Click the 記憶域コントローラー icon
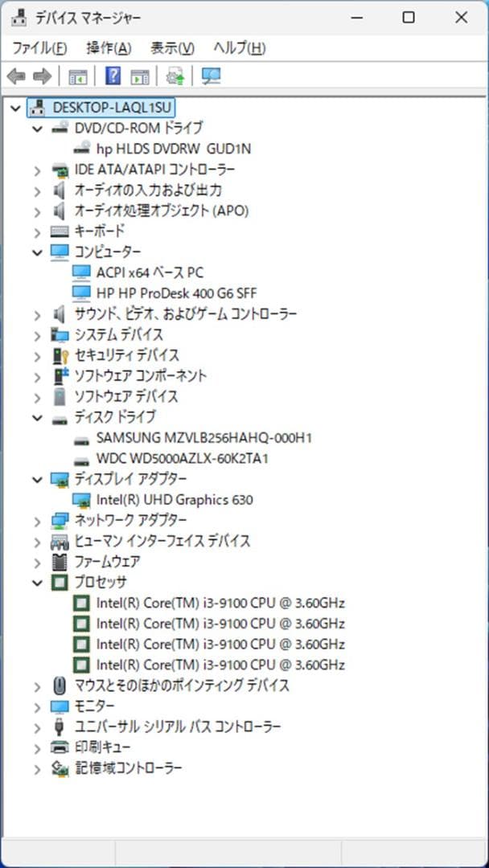The width and height of the screenshot is (489, 868). point(60,768)
